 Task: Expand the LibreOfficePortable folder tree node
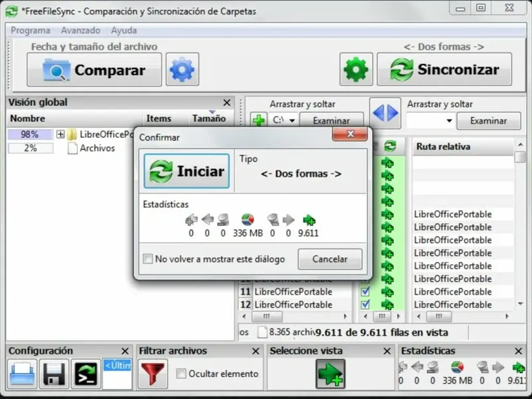pyautogui.click(x=61, y=134)
